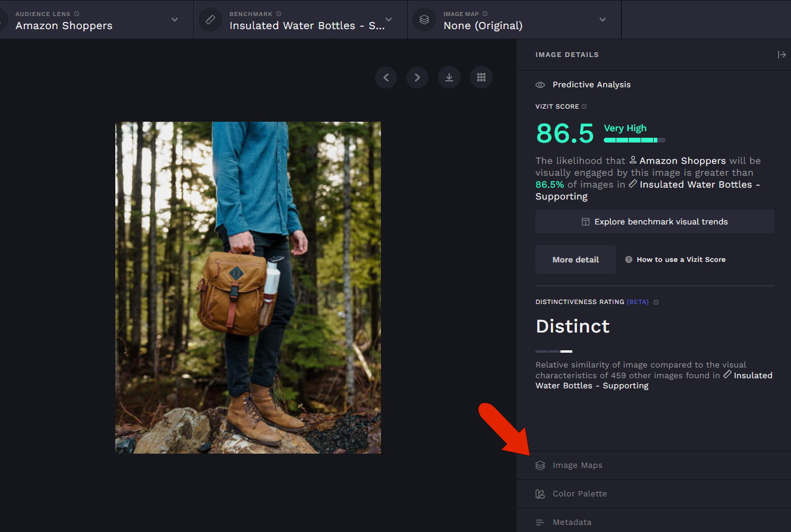Click Explore benchmark visual trends button
Screen dimensions: 791x532
point(654,221)
